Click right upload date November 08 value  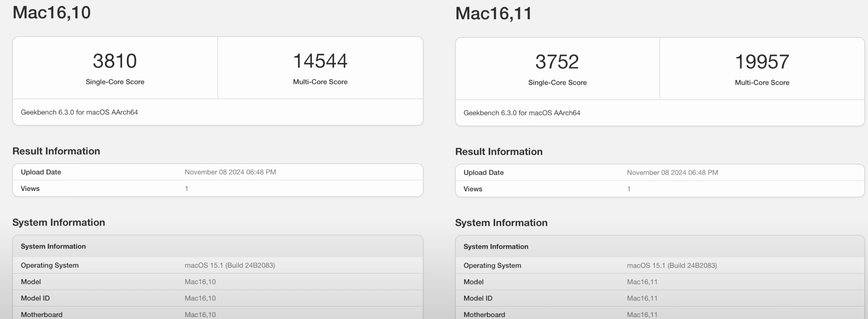pos(672,173)
